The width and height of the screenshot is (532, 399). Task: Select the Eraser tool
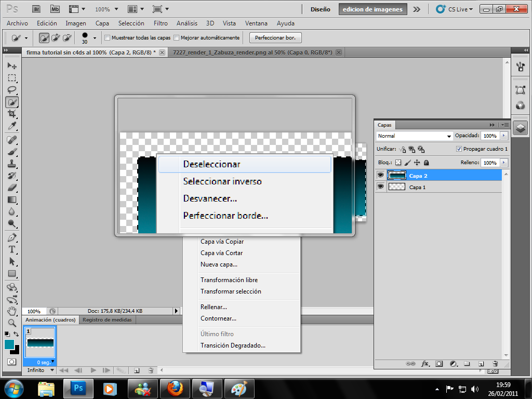tap(12, 187)
